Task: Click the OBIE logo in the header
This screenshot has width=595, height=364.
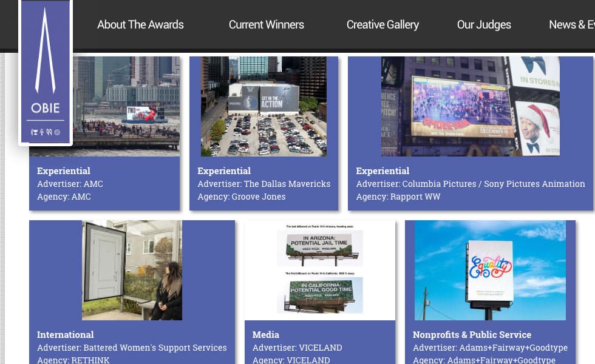Action: 46,72
